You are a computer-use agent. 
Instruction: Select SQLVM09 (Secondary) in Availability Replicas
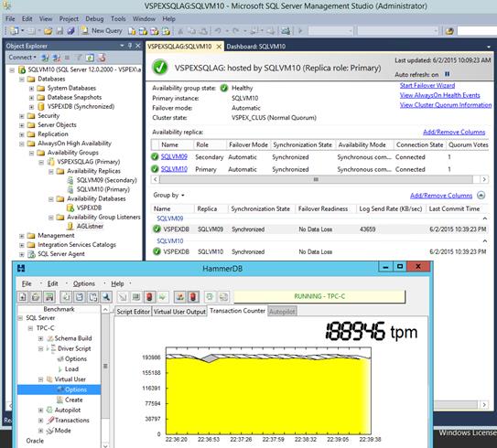click(106, 180)
